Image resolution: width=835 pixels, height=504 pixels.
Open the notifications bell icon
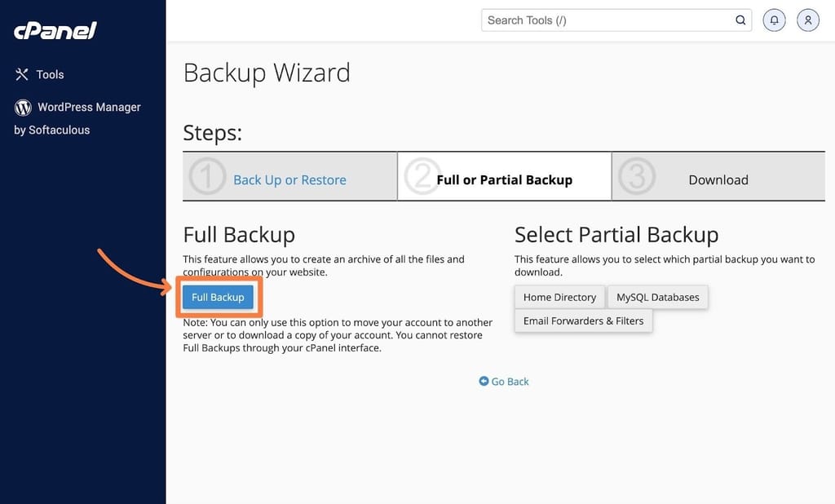tap(775, 20)
